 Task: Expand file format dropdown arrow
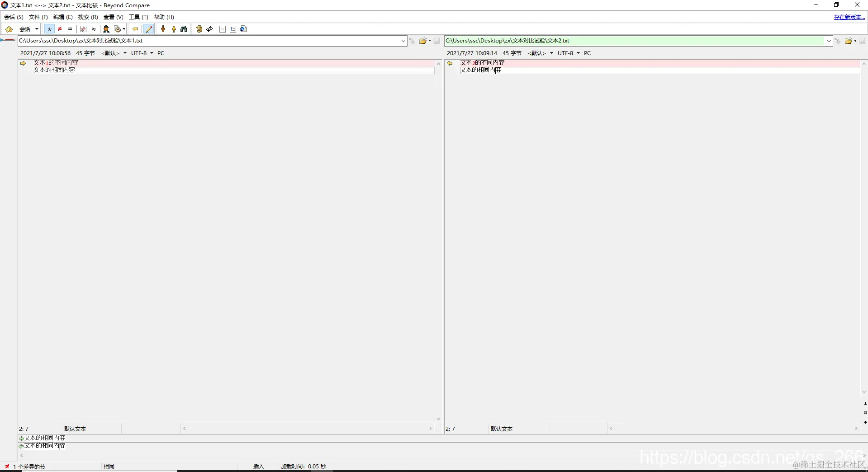[124, 29]
